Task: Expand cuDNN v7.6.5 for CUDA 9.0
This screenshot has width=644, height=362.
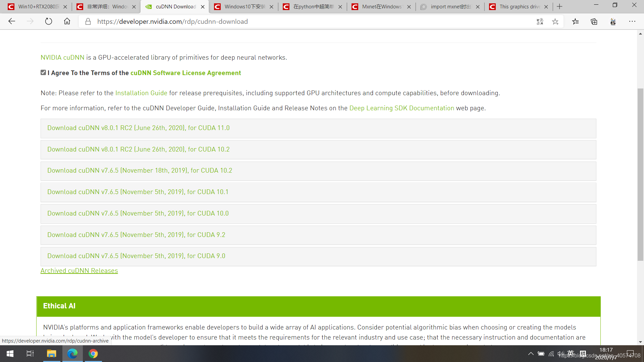Action: [136, 256]
